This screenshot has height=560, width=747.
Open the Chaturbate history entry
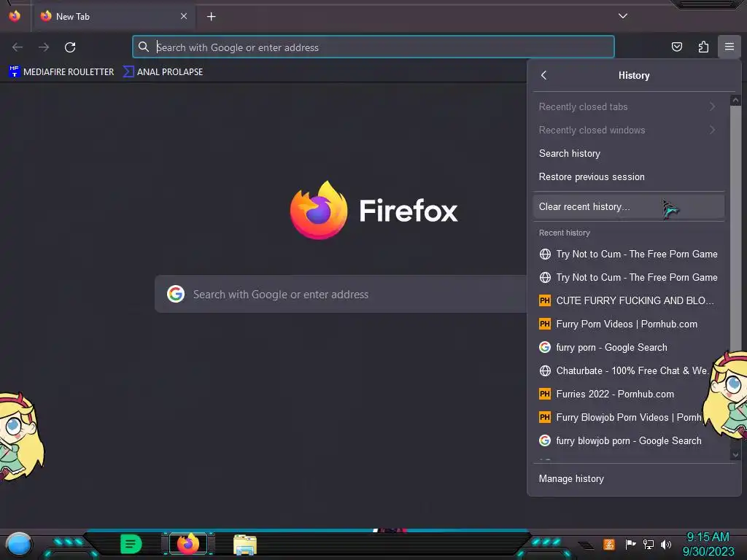coord(628,370)
